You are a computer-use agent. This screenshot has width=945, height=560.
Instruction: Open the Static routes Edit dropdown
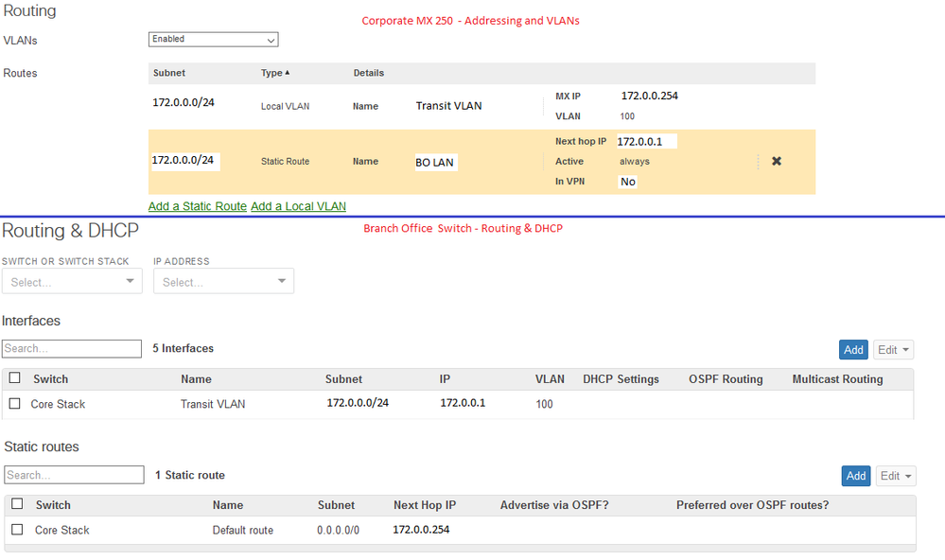[x=896, y=476]
